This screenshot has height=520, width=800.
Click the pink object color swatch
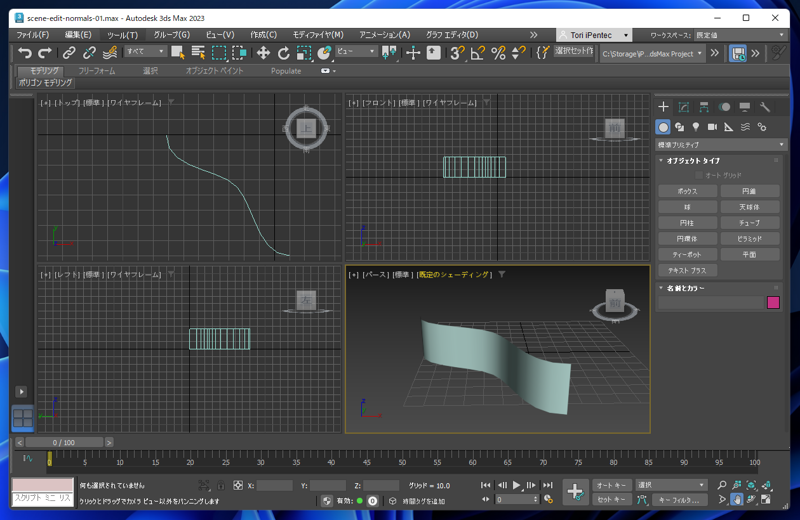coord(773,302)
